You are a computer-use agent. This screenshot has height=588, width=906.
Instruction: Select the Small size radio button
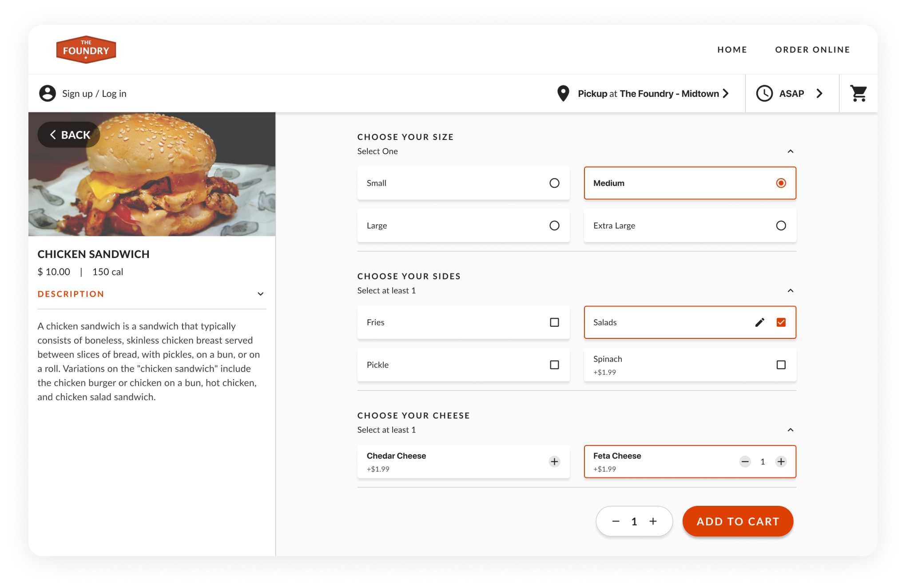pos(554,183)
